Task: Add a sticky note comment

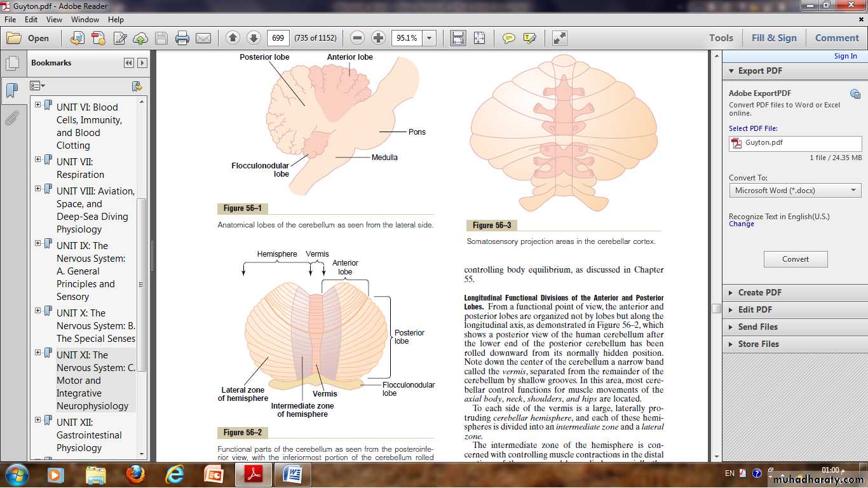Action: coord(508,38)
